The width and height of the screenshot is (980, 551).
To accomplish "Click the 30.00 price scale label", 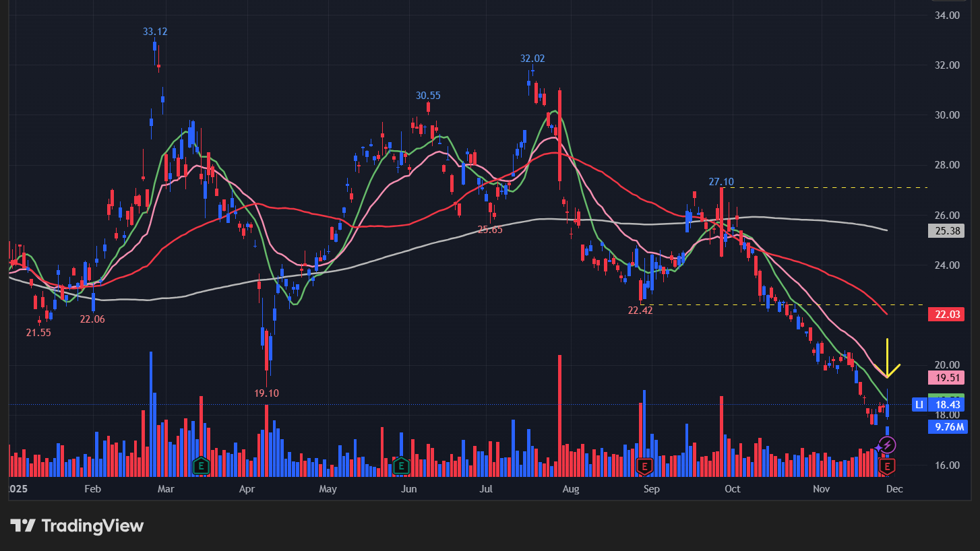I will tap(947, 115).
